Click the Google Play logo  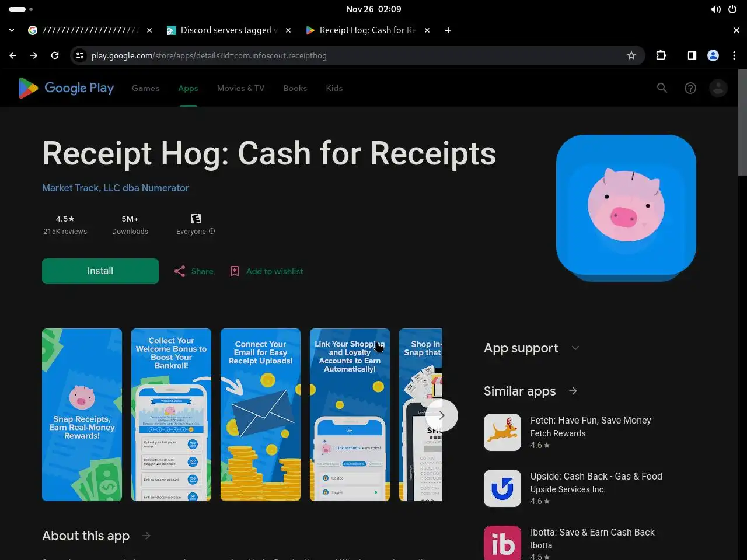66,88
